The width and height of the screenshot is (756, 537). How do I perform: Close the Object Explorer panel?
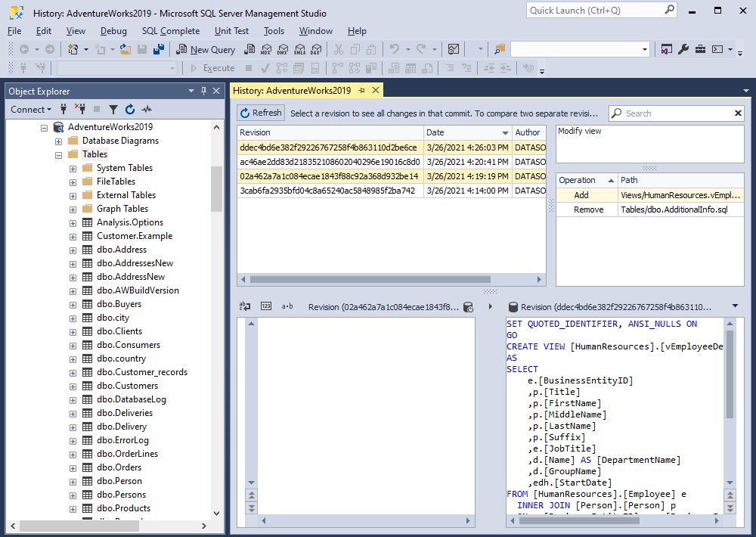(216, 91)
